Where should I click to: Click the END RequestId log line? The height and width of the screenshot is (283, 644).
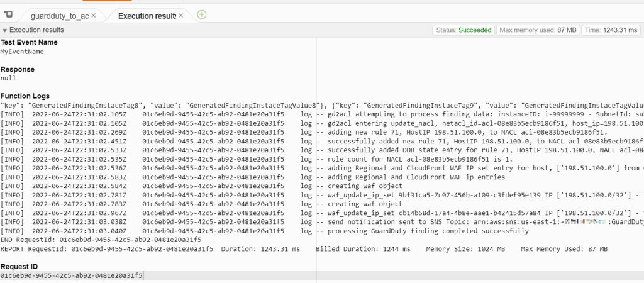(x=101, y=240)
